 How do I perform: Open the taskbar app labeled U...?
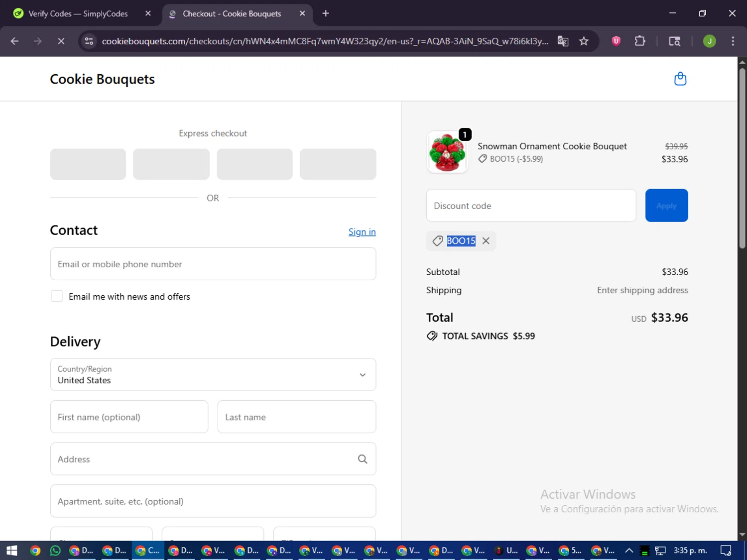[x=506, y=551]
